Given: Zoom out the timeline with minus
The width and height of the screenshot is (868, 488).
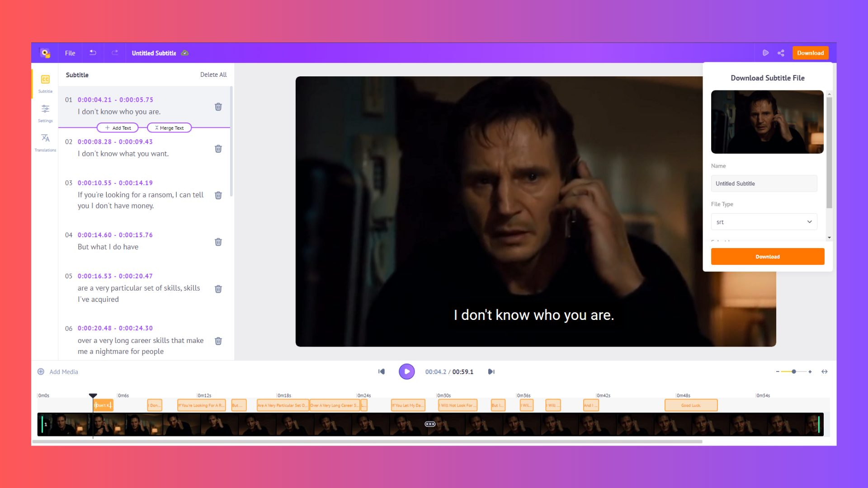Looking at the screenshot, I should 778,371.
